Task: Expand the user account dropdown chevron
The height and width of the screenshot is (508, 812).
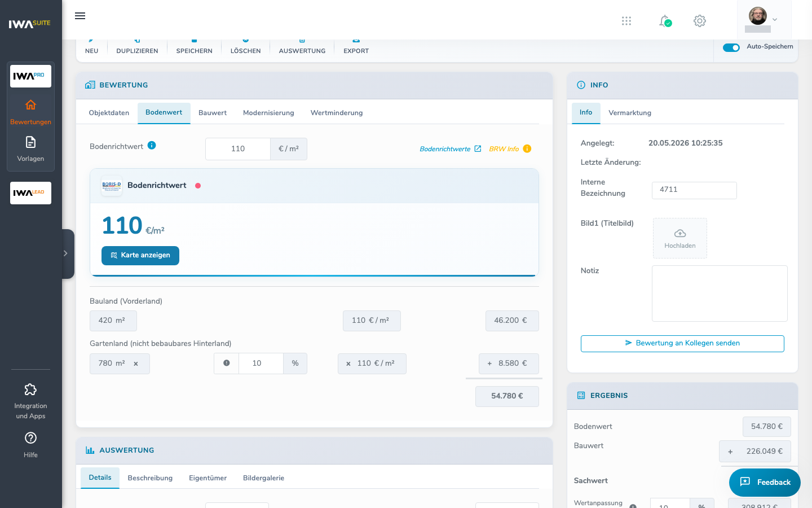Action: point(775,19)
